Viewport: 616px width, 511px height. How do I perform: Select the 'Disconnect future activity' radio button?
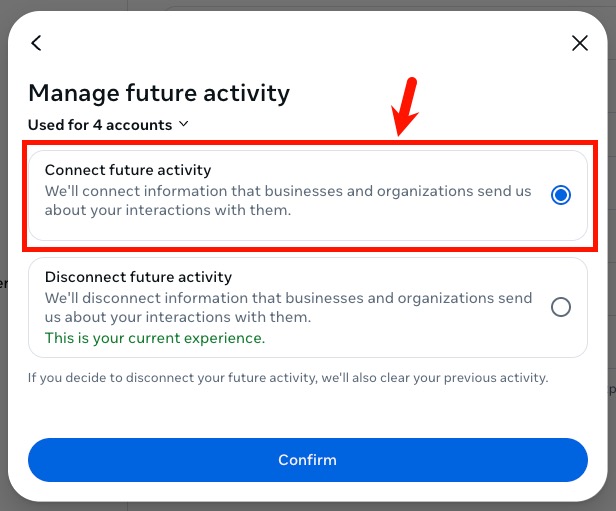(x=561, y=307)
